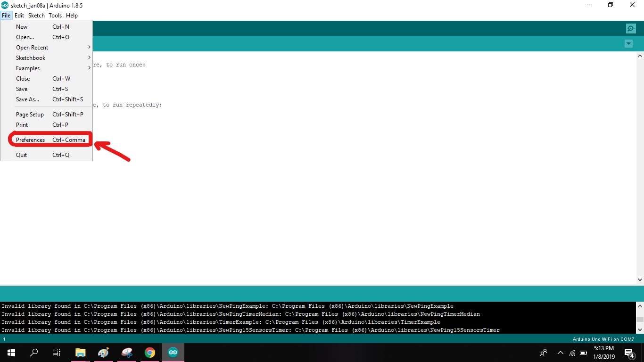The width and height of the screenshot is (644, 362).
Task: Click the console scrollbar up arrow
Action: (x=640, y=306)
